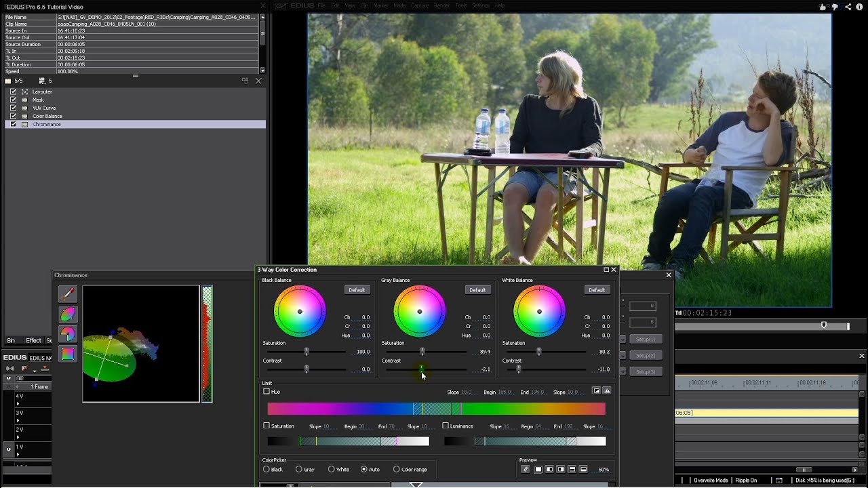The image size is (868, 488).
Task: Click the Setup(2) button on the right panel
Action: point(645,355)
